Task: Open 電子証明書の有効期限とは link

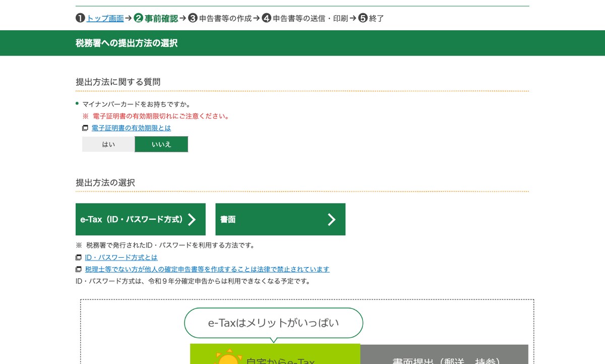Action: pyautogui.click(x=131, y=128)
